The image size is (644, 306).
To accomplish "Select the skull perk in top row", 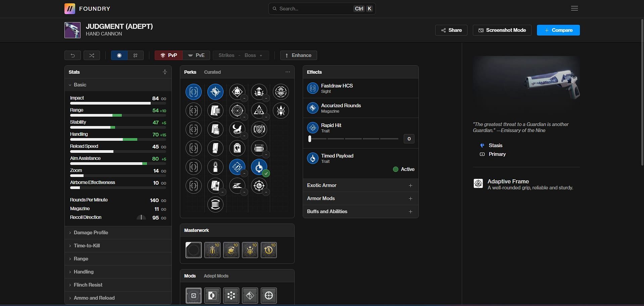I will [237, 92].
